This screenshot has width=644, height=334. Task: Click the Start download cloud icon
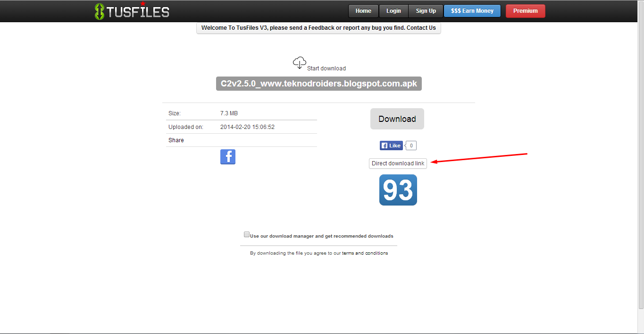[299, 61]
